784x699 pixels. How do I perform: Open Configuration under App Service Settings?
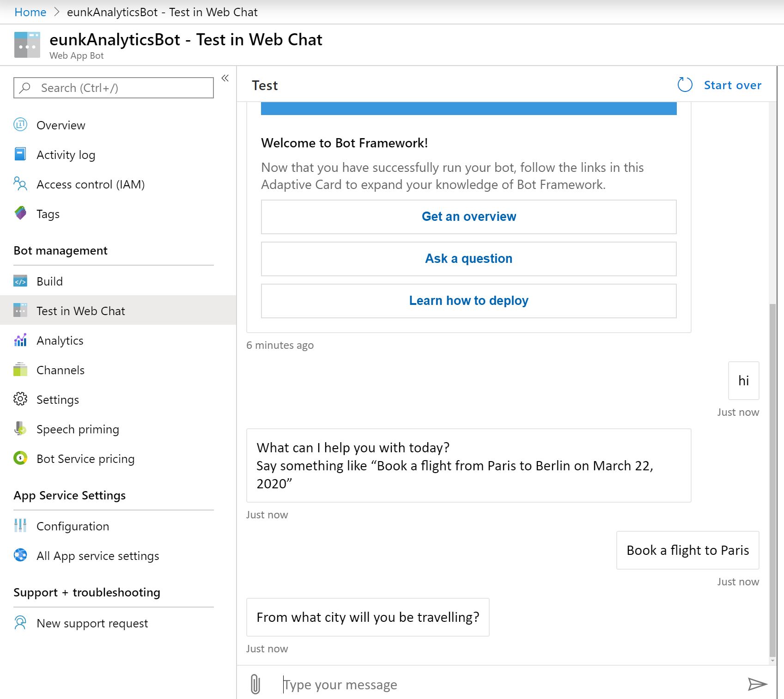(118, 526)
